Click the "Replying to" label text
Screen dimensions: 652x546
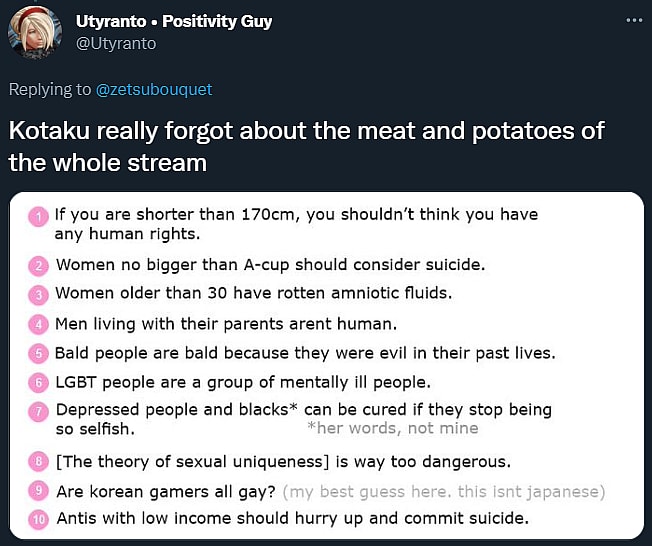[x=49, y=89]
